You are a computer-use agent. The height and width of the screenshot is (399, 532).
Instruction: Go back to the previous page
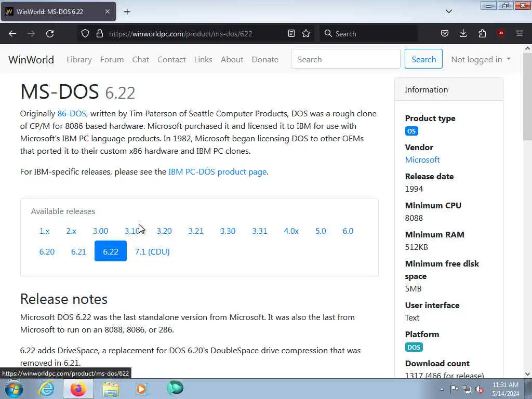pos(12,34)
